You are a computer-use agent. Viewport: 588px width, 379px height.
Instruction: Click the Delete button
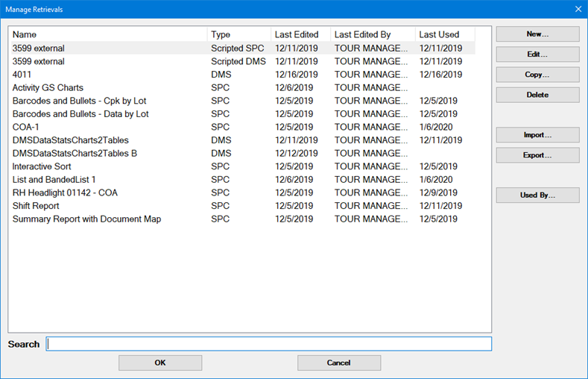[537, 95]
